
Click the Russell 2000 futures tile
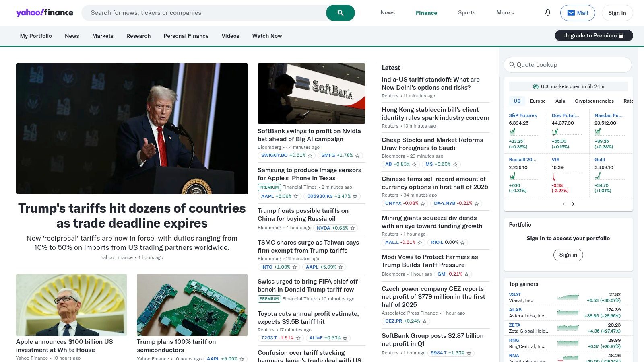525,175
